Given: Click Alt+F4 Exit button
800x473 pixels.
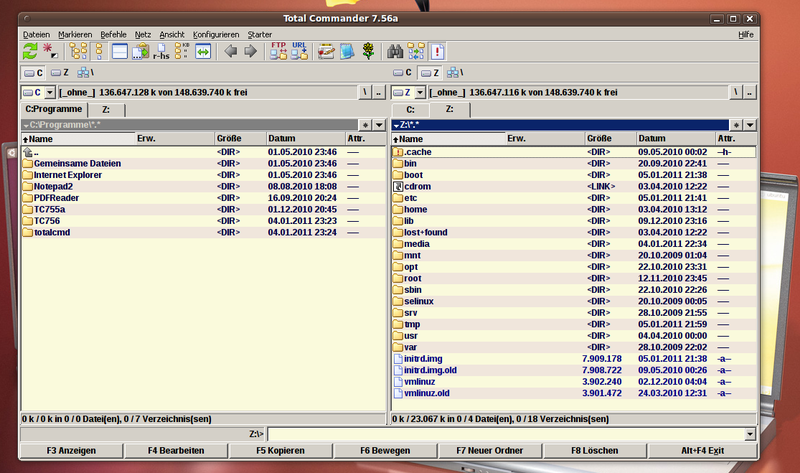Looking at the screenshot, I should click(702, 451).
